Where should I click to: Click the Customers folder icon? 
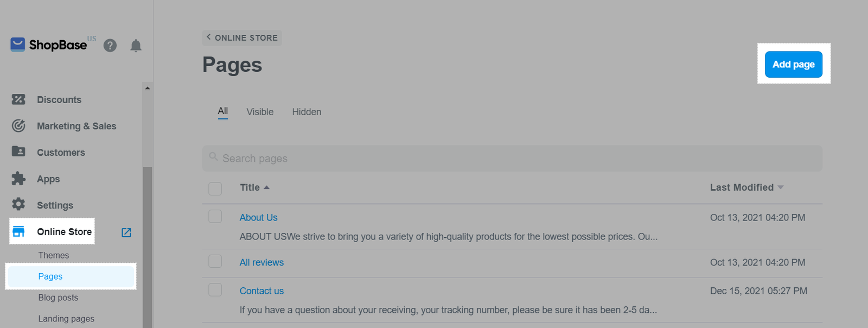18,152
